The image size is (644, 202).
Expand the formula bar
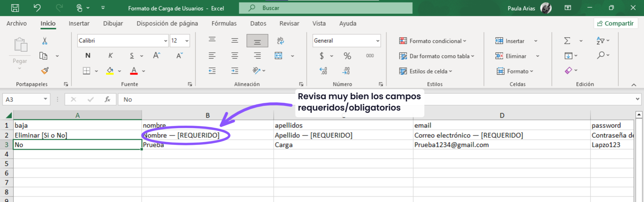pyautogui.click(x=637, y=99)
